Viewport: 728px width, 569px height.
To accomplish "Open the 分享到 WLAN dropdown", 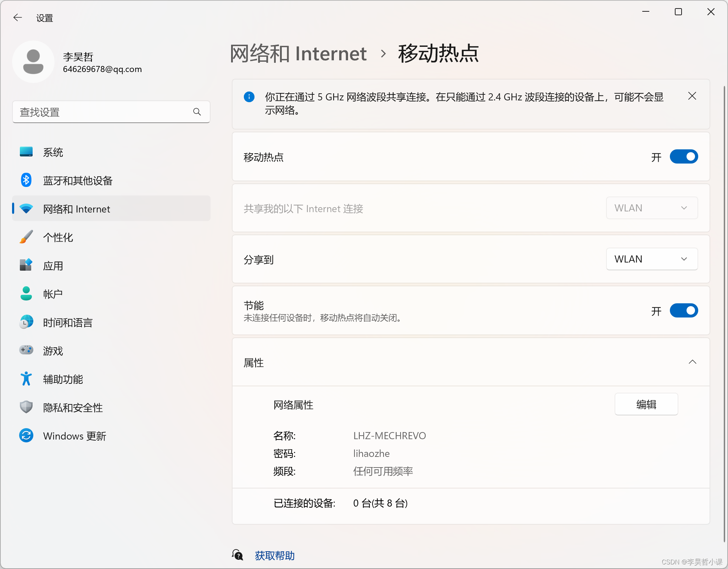I will click(x=651, y=259).
